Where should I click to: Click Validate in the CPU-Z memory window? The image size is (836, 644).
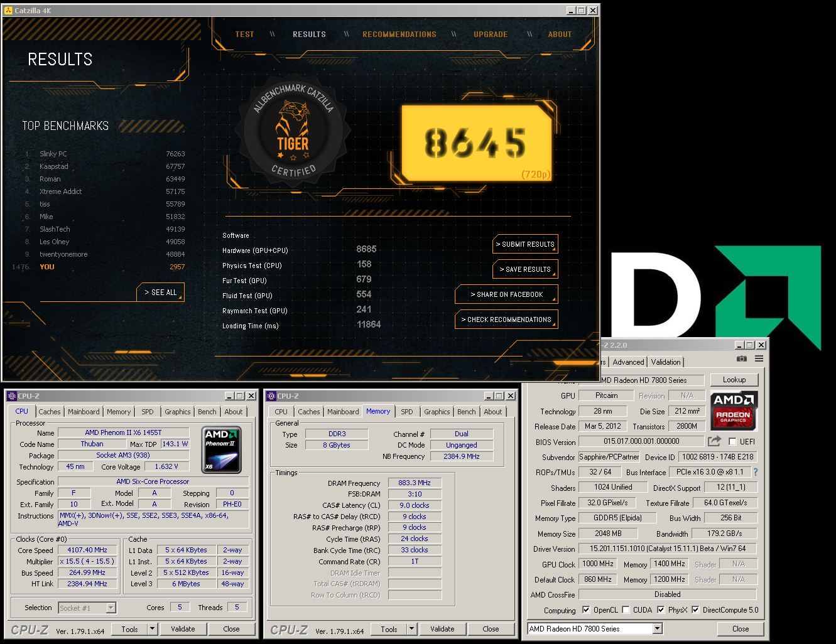tap(442, 629)
